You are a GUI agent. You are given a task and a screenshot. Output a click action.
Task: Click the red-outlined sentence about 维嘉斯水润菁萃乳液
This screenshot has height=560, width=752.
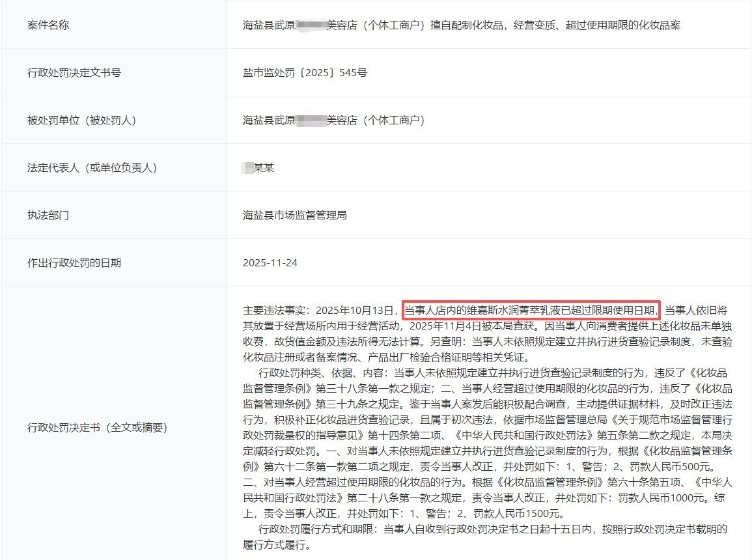(531, 310)
